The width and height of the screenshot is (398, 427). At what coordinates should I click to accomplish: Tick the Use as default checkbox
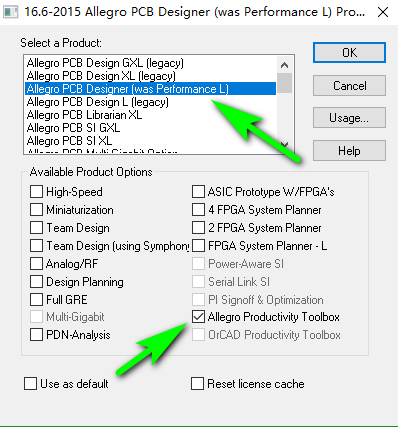pyautogui.click(x=30, y=383)
